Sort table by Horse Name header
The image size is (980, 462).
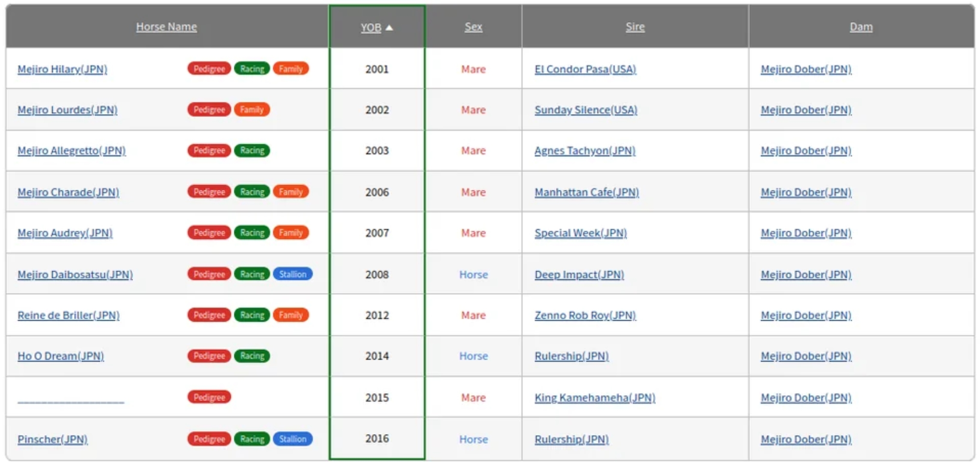167,27
